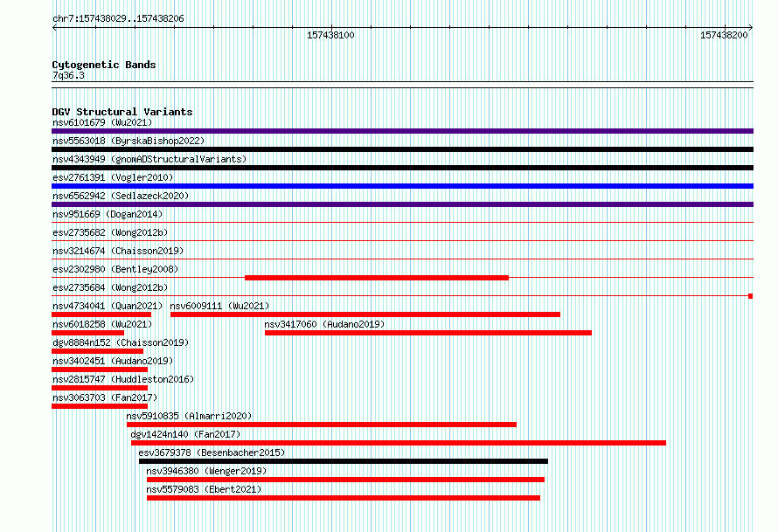Image resolution: width=778 pixels, height=532 pixels.
Task: Open nsv4343949 (gnomADStructuralVariants) label
Action: 149,159
